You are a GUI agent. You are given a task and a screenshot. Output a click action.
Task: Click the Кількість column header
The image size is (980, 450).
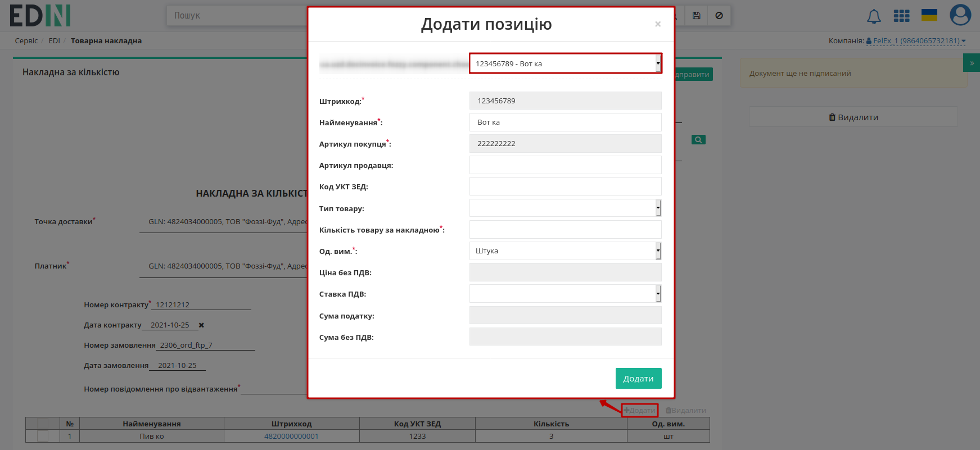point(551,424)
